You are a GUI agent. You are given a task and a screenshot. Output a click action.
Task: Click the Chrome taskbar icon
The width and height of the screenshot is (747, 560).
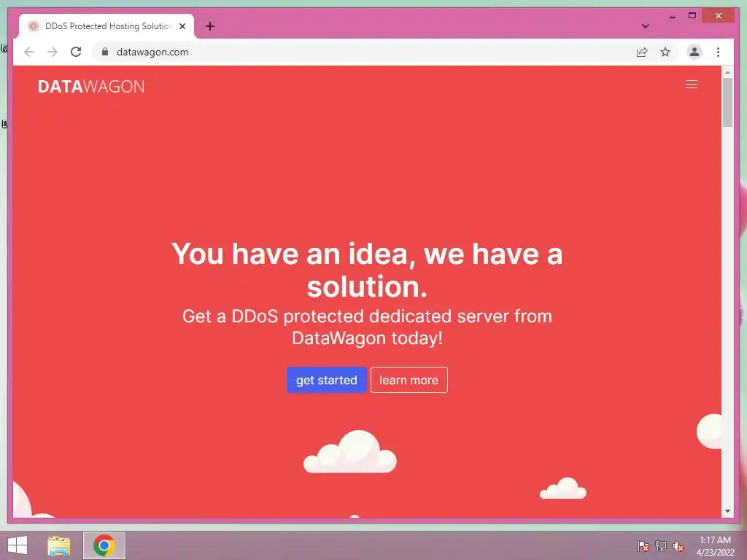(x=104, y=545)
